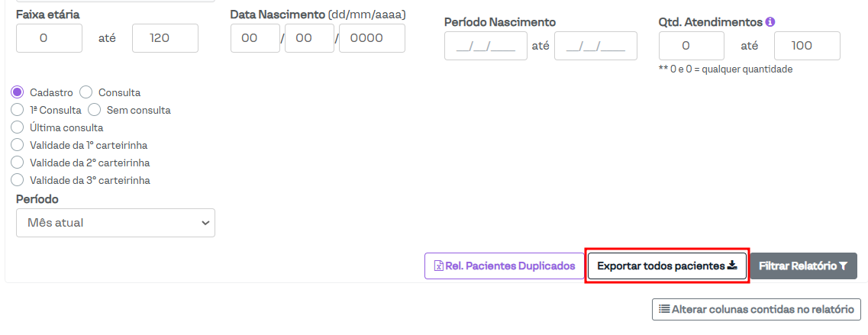Select the Consulta radio option

pyautogui.click(x=86, y=92)
